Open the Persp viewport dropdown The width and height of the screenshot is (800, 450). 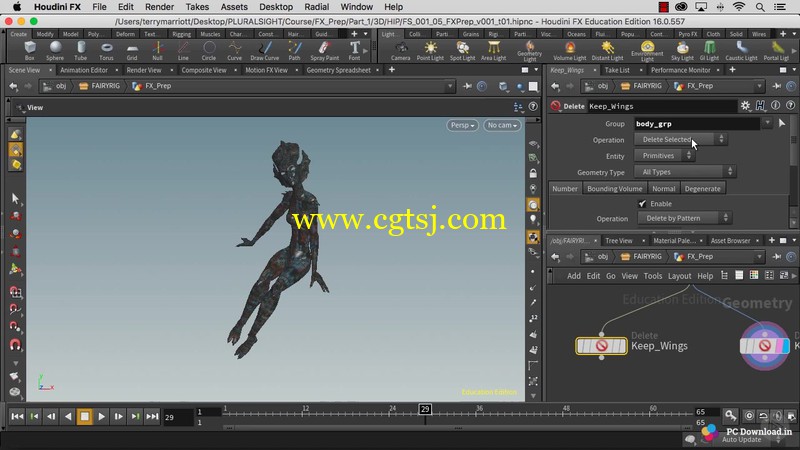point(463,125)
